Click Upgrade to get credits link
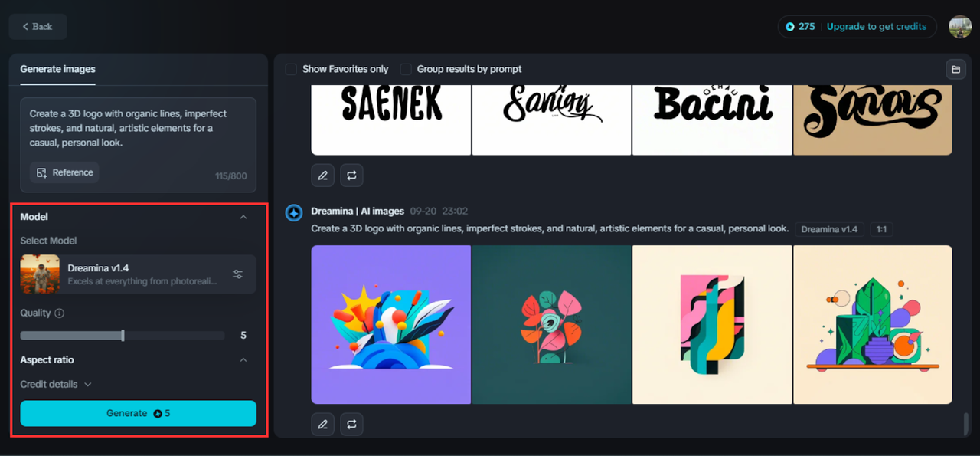The height and width of the screenshot is (456, 980). click(877, 27)
